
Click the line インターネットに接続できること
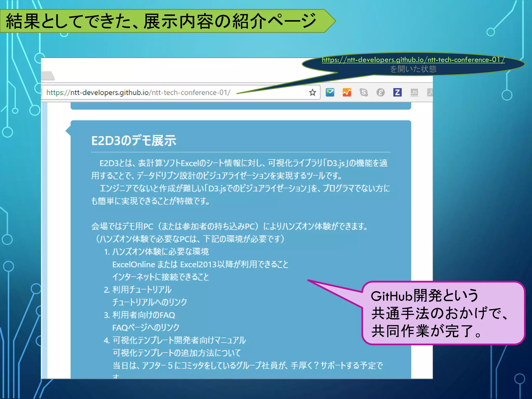click(161, 277)
